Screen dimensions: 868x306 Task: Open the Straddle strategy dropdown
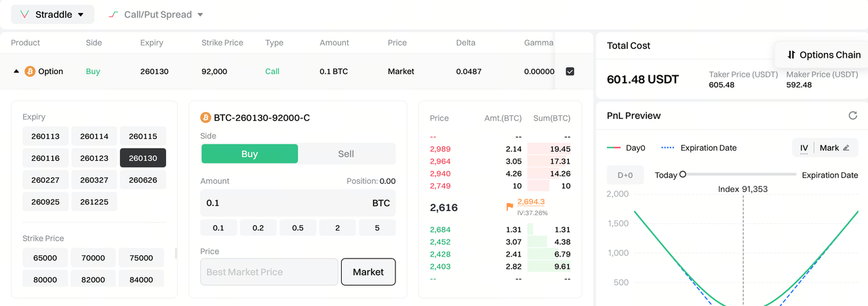[81, 14]
